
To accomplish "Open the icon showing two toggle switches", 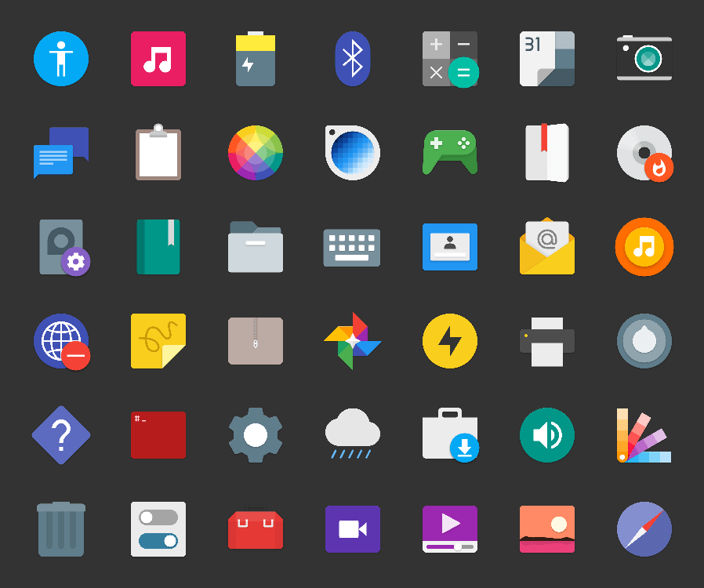I will pos(158,528).
